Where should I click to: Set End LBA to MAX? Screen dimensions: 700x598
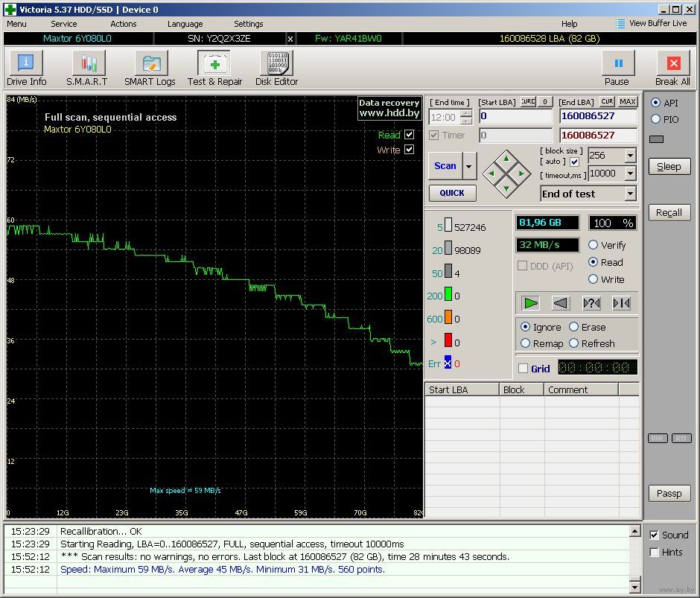pyautogui.click(x=627, y=102)
